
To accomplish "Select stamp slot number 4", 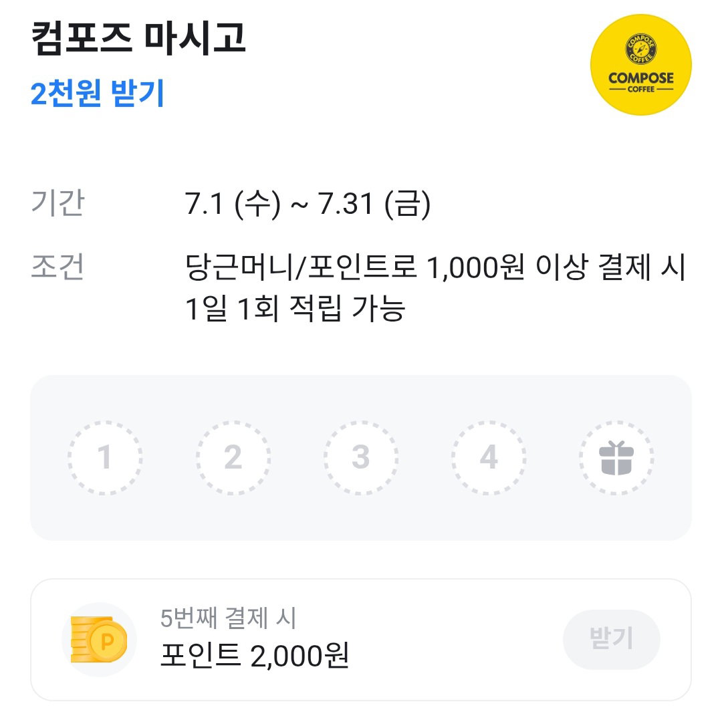I will tap(489, 457).
